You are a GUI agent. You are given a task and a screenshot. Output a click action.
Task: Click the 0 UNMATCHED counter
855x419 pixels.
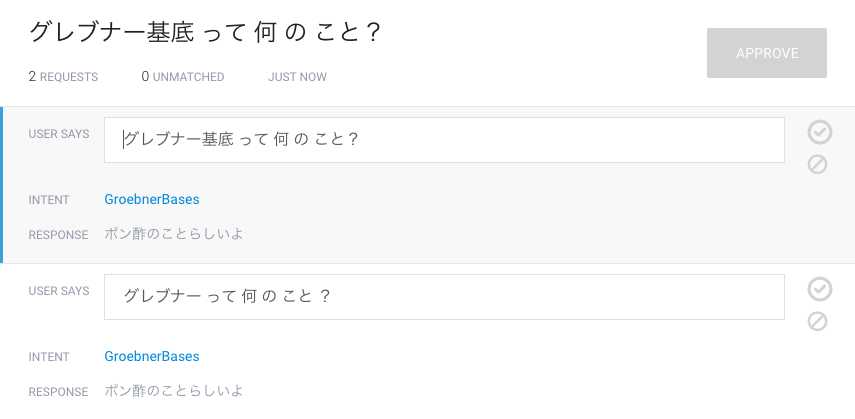click(x=183, y=77)
